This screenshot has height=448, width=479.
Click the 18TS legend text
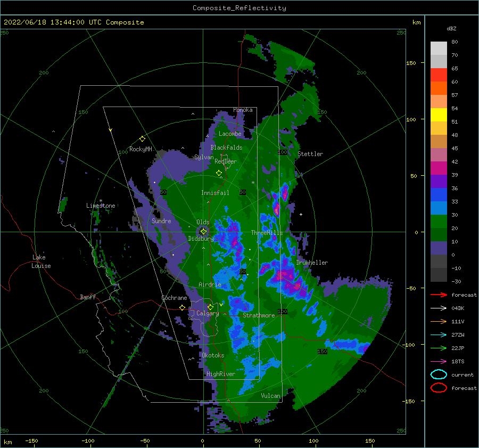click(x=458, y=362)
